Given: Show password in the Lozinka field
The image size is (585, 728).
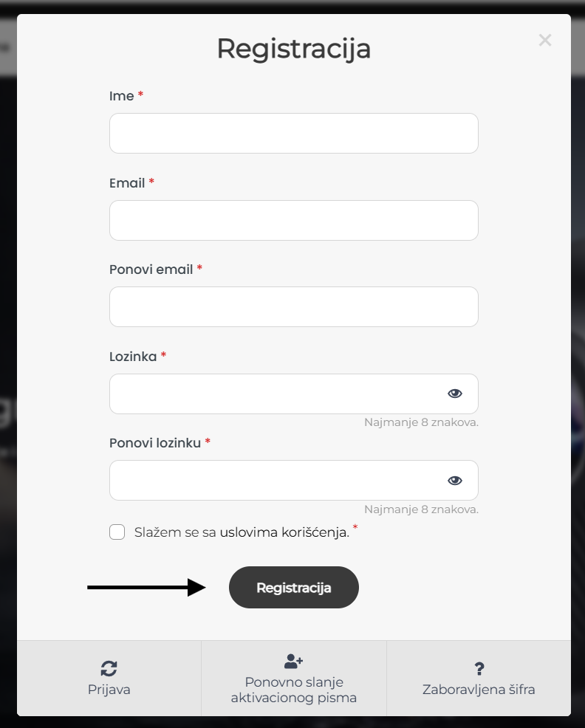Looking at the screenshot, I should click(454, 394).
